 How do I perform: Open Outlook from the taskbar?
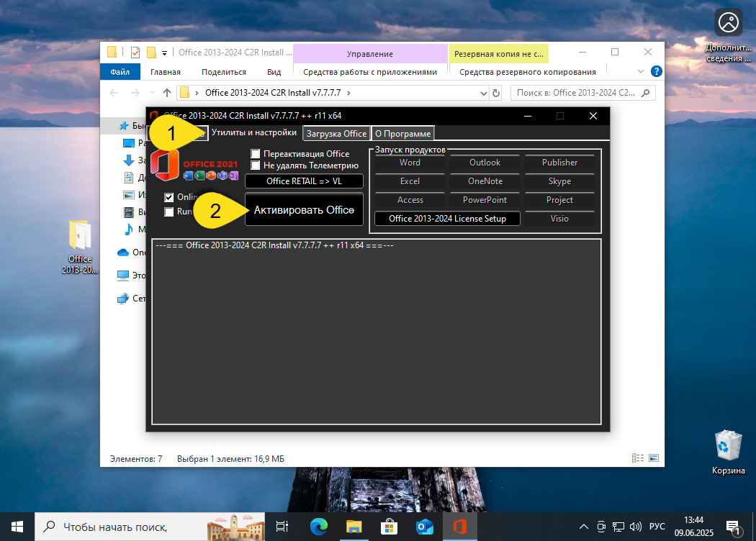click(424, 527)
